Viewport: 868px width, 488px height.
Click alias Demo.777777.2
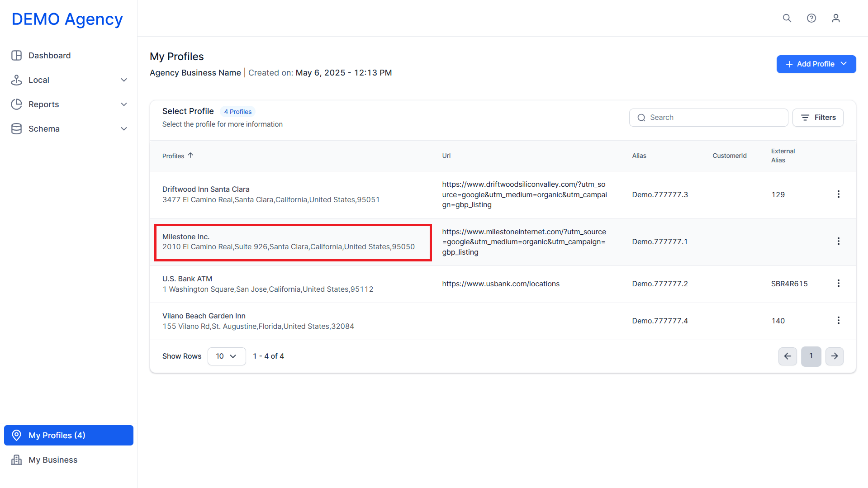point(660,284)
